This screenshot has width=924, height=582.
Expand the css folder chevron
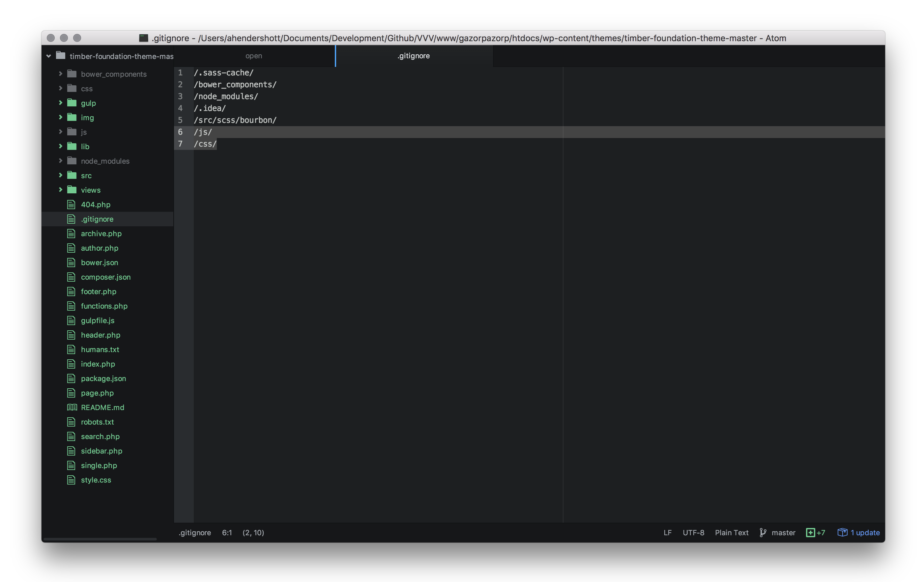(x=60, y=88)
